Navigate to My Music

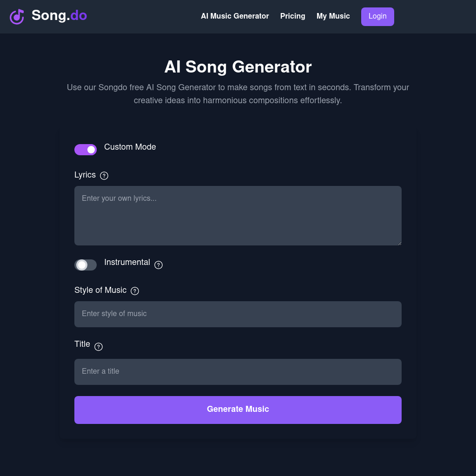pos(333,16)
